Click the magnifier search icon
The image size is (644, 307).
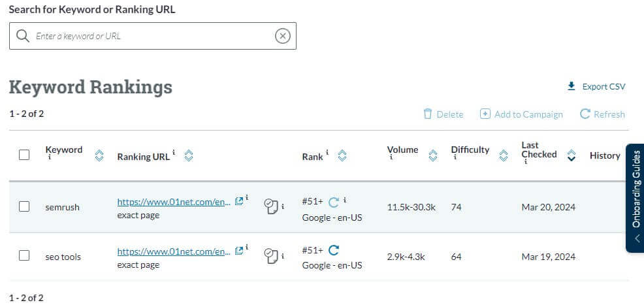(23, 36)
